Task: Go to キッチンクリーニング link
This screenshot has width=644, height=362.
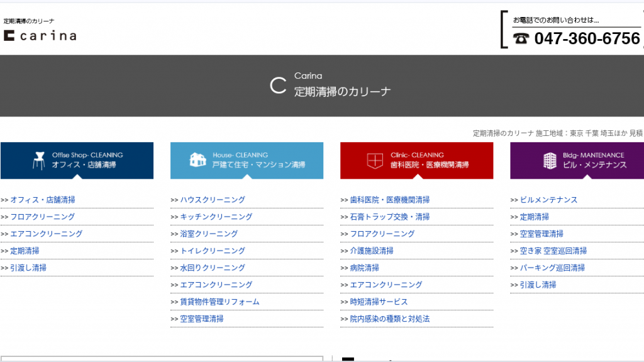Action: pos(216,217)
